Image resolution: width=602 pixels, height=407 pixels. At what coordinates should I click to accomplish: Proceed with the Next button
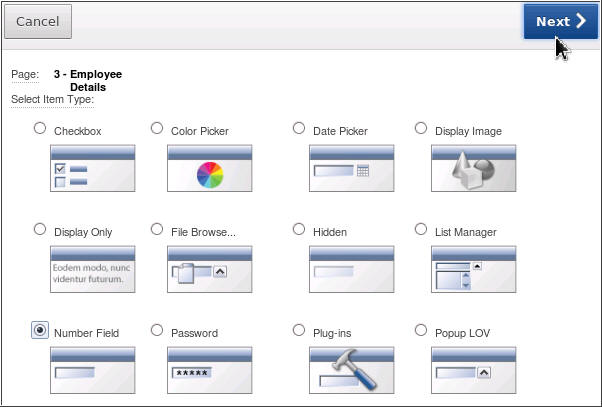559,22
